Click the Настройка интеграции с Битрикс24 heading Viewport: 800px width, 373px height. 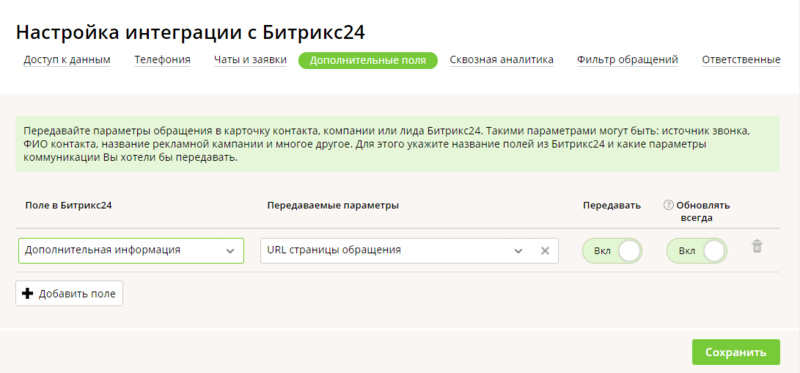click(190, 32)
